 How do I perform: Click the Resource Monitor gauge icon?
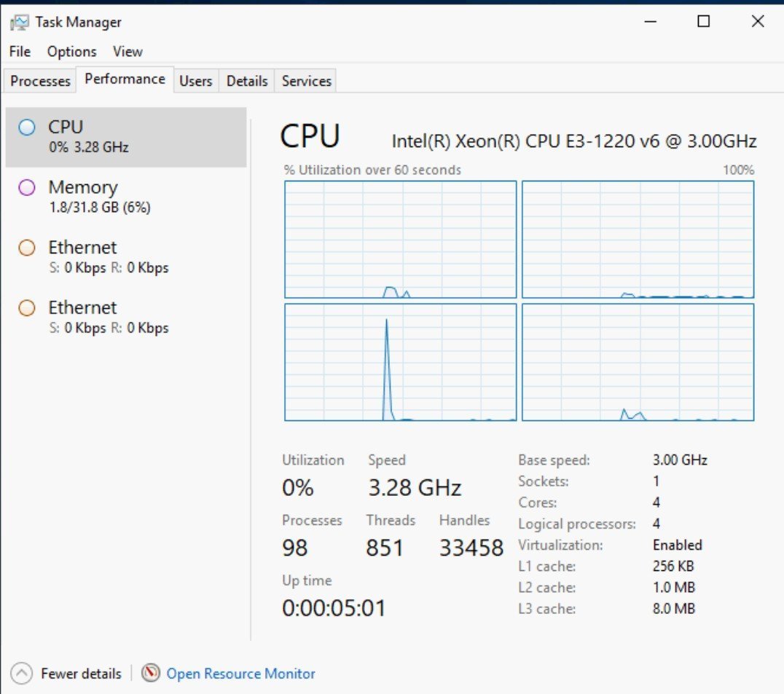pyautogui.click(x=151, y=673)
